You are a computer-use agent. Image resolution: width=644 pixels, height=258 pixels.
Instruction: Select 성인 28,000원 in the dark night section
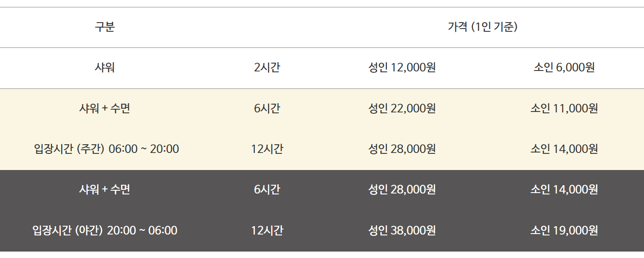click(x=402, y=190)
